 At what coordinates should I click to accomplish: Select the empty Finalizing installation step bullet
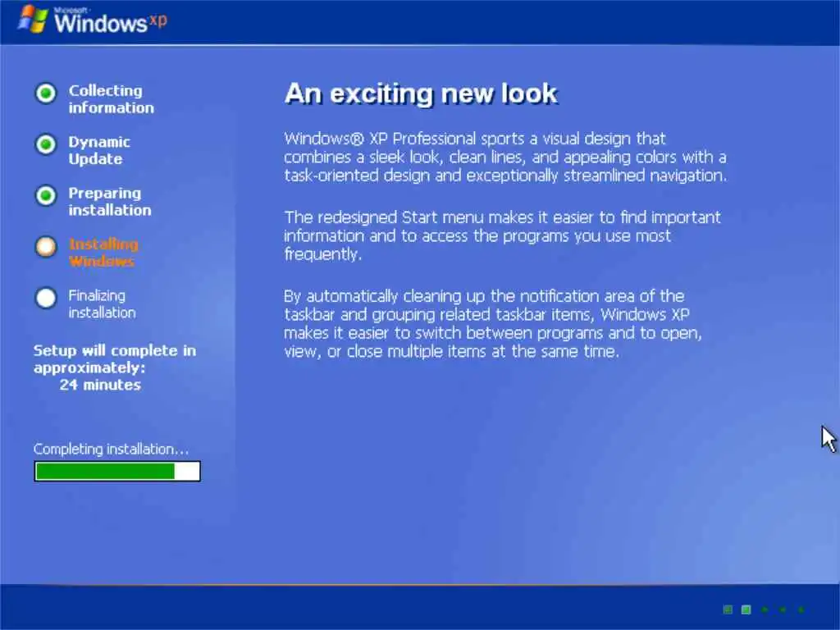tap(46, 299)
